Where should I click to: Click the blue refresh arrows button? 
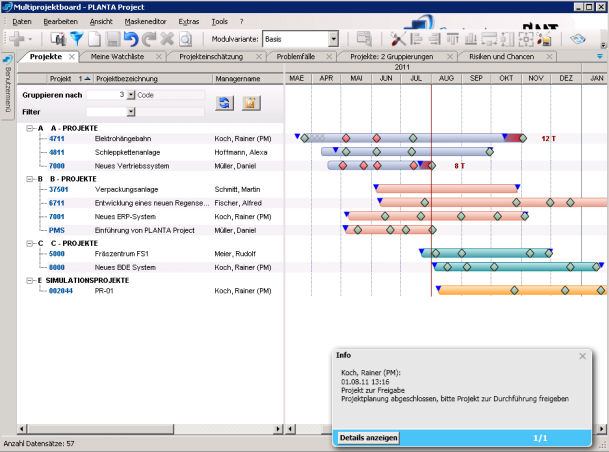[224, 103]
